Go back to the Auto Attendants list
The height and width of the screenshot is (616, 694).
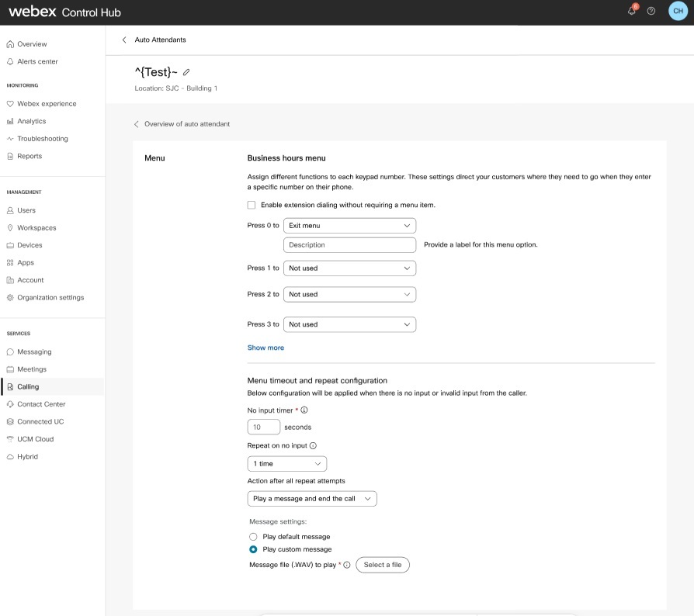coord(160,40)
